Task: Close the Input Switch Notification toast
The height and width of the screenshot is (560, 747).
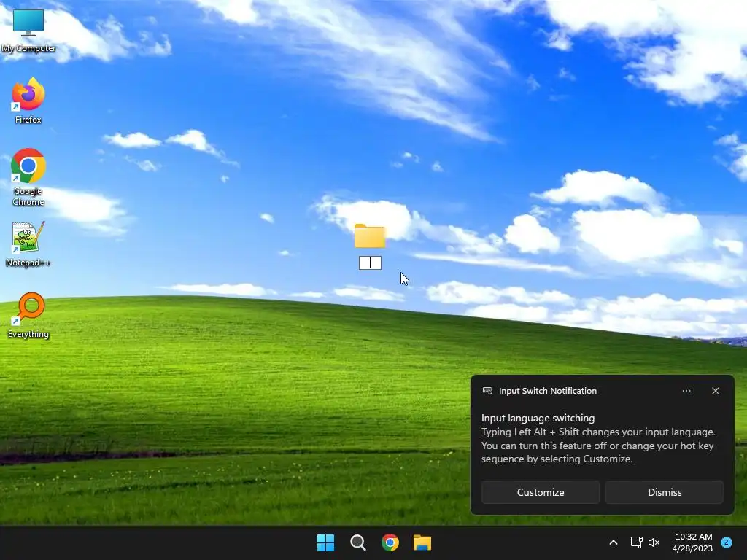Action: coord(716,391)
